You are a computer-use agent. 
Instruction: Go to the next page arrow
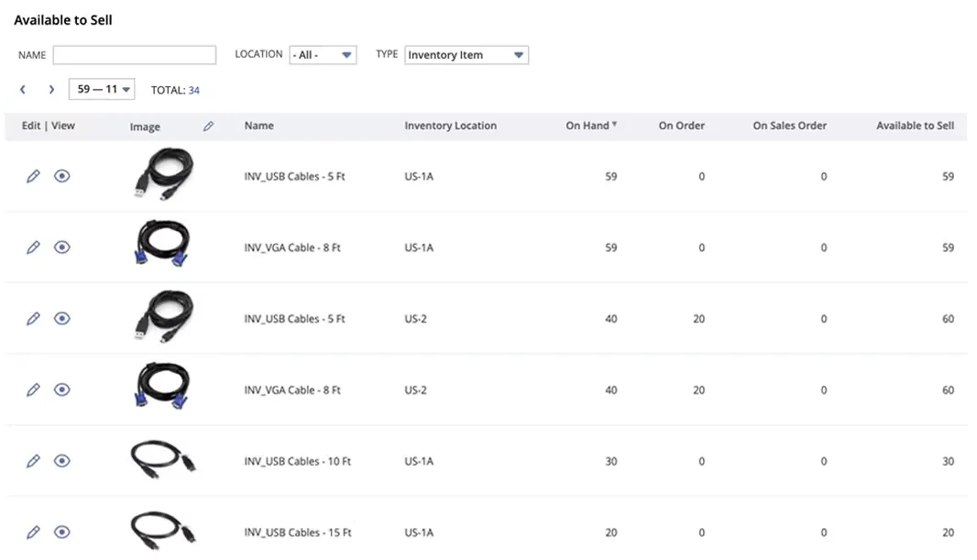51,90
